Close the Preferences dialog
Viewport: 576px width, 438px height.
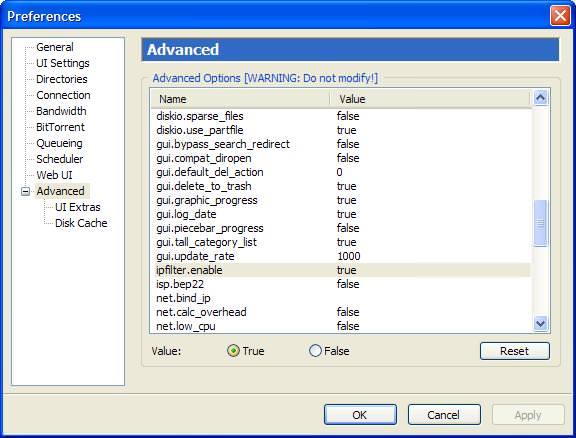point(560,16)
